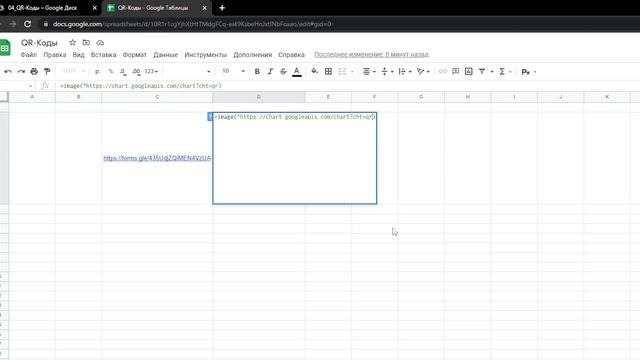The image size is (640, 360).
Task: Open the zoom level dropdown
Action: click(73, 71)
